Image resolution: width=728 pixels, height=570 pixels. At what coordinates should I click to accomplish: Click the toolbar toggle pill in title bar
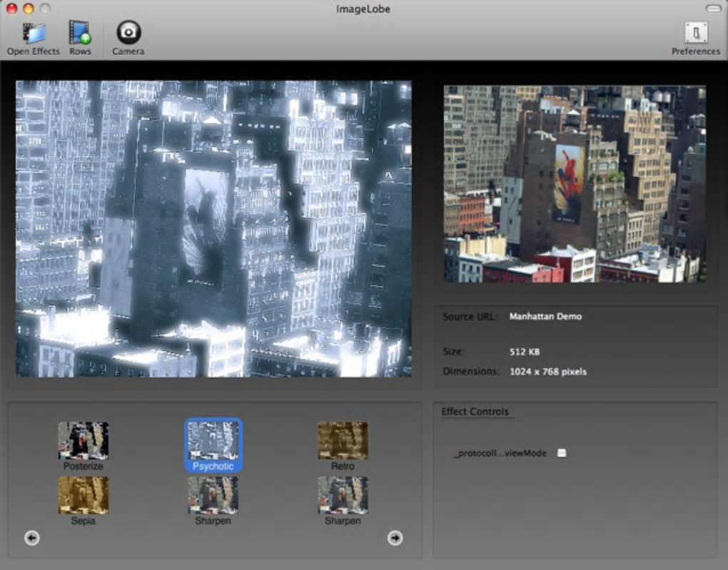[713, 9]
